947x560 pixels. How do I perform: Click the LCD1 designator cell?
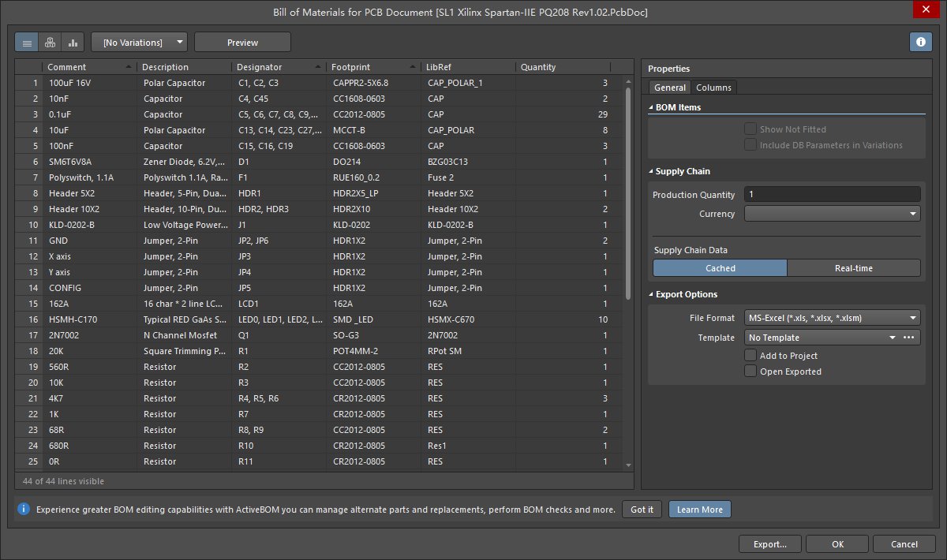point(279,304)
